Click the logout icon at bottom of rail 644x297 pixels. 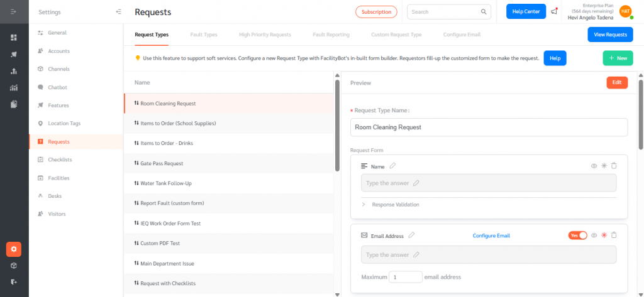click(x=14, y=282)
